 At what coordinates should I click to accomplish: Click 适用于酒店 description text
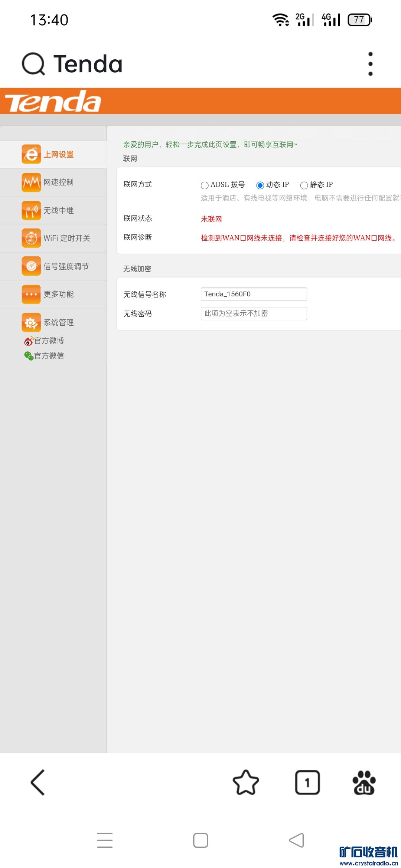coord(301,198)
